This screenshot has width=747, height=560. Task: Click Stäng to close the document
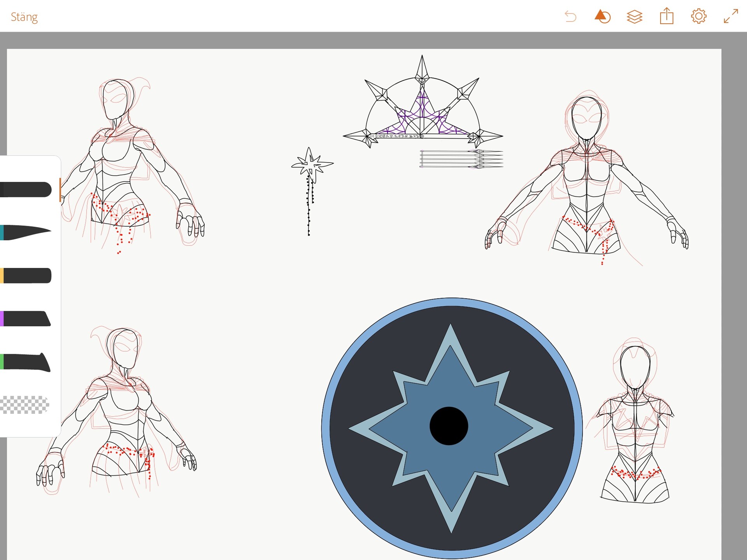pyautogui.click(x=24, y=16)
